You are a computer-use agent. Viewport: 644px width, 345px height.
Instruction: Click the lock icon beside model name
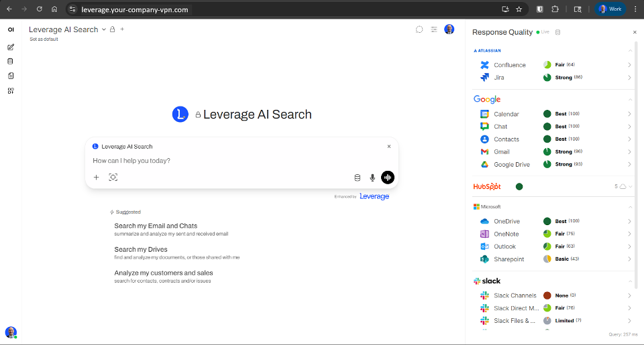tap(112, 29)
